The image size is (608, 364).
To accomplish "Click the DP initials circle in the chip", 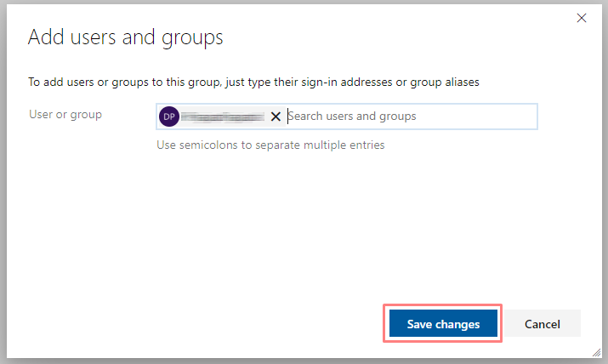I will click(x=169, y=117).
